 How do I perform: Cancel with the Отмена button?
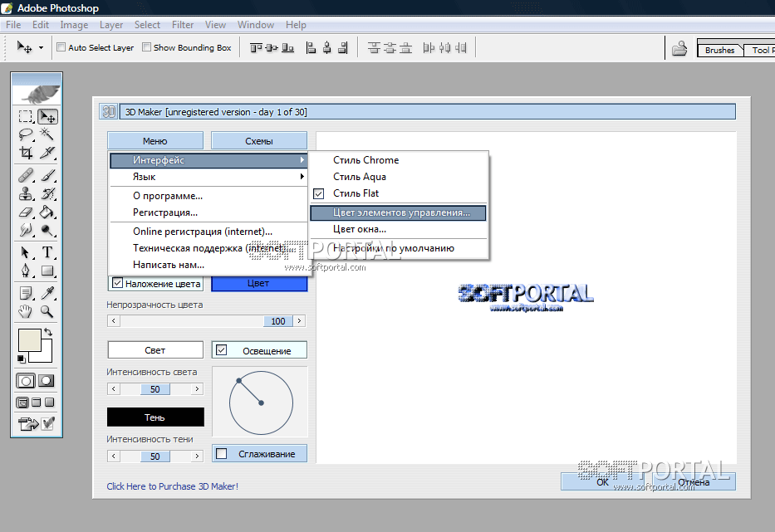tap(694, 481)
